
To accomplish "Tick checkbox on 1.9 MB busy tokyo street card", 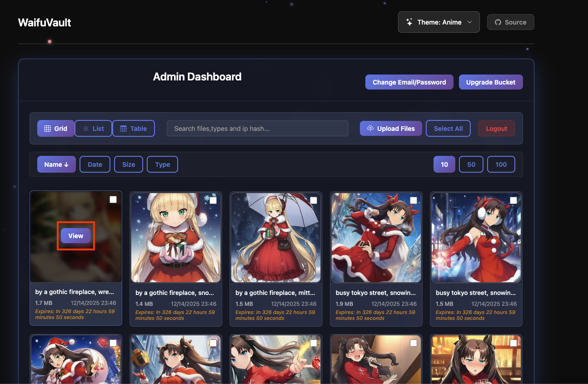I will pyautogui.click(x=414, y=200).
